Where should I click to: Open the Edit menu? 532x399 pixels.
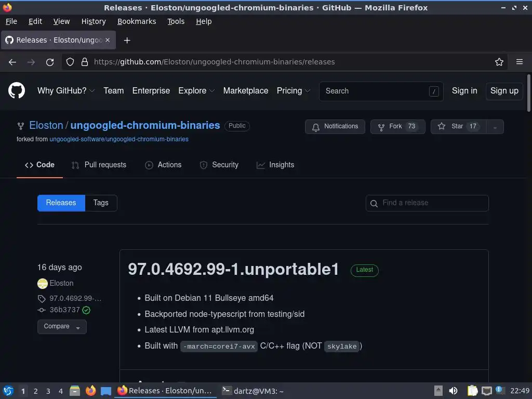(35, 21)
